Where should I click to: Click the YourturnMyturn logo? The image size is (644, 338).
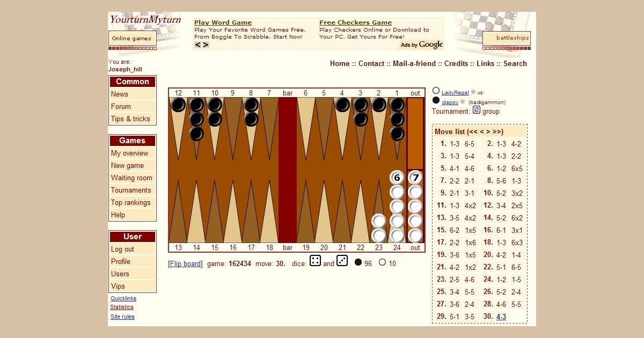[x=145, y=20]
